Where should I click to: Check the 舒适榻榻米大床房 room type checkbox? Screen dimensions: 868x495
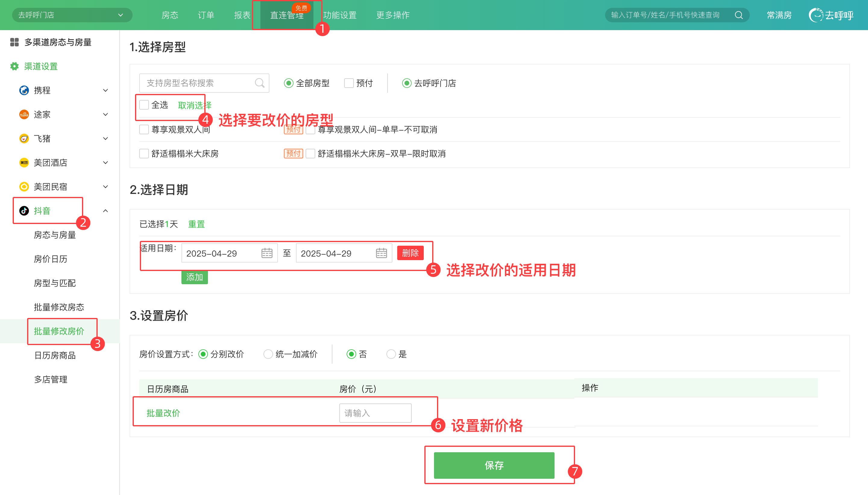click(x=144, y=154)
